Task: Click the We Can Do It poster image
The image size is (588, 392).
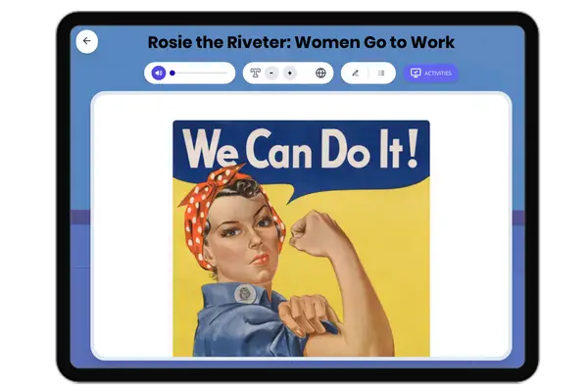Action: click(301, 238)
